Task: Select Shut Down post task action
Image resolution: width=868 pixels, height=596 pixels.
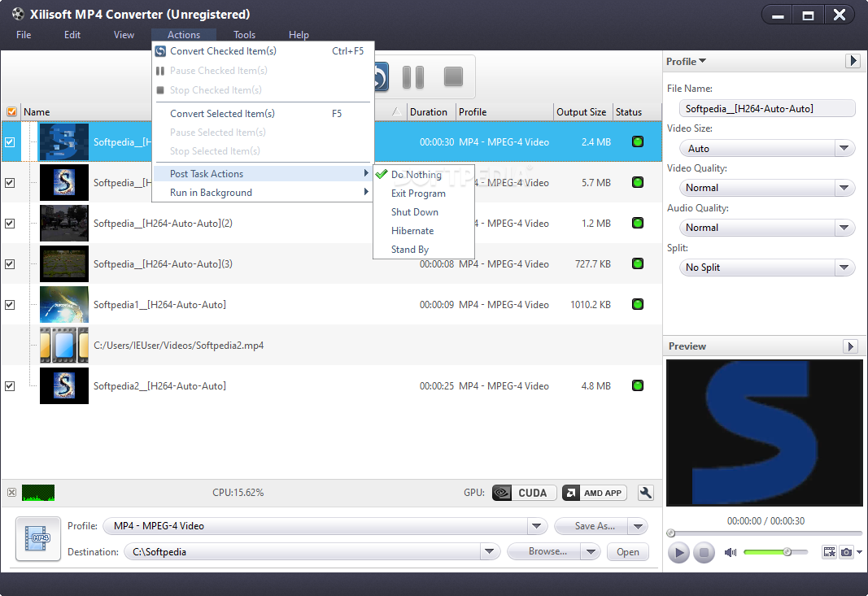Action: (424, 212)
